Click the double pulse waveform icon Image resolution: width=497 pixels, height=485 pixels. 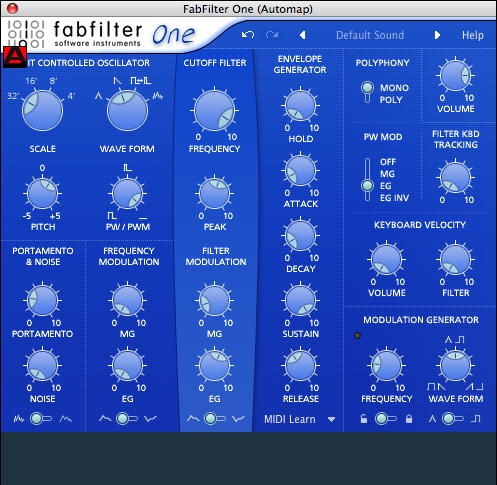140,80
